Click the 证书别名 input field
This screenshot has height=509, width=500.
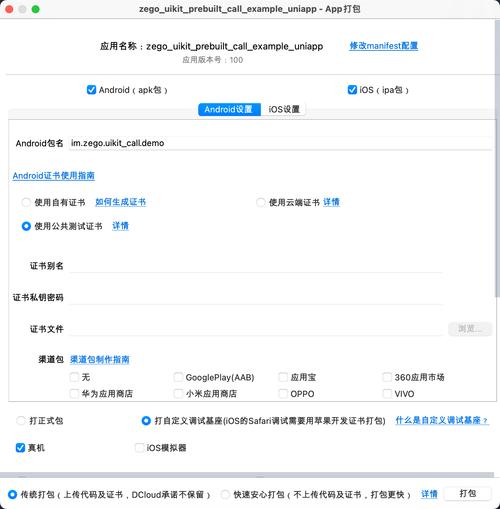click(256, 266)
